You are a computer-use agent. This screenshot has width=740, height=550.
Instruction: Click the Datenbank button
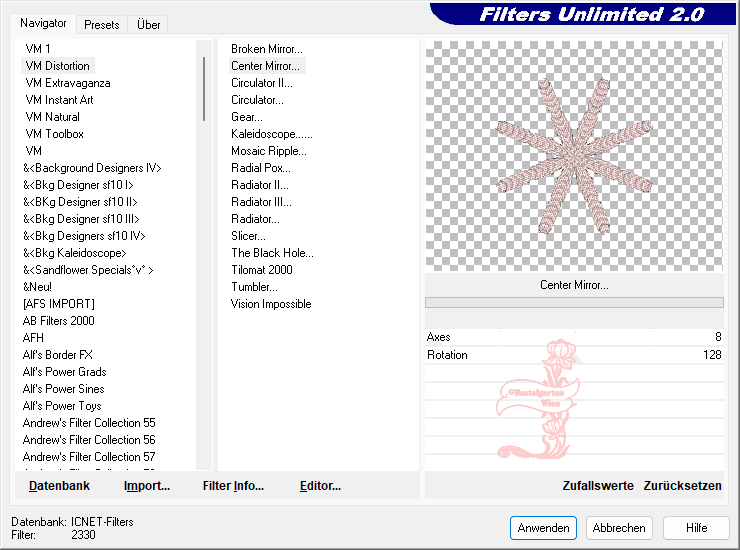59,486
